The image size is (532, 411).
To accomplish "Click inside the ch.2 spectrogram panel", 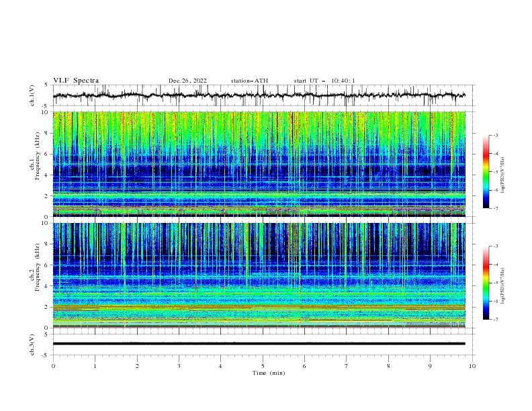I will coord(259,275).
